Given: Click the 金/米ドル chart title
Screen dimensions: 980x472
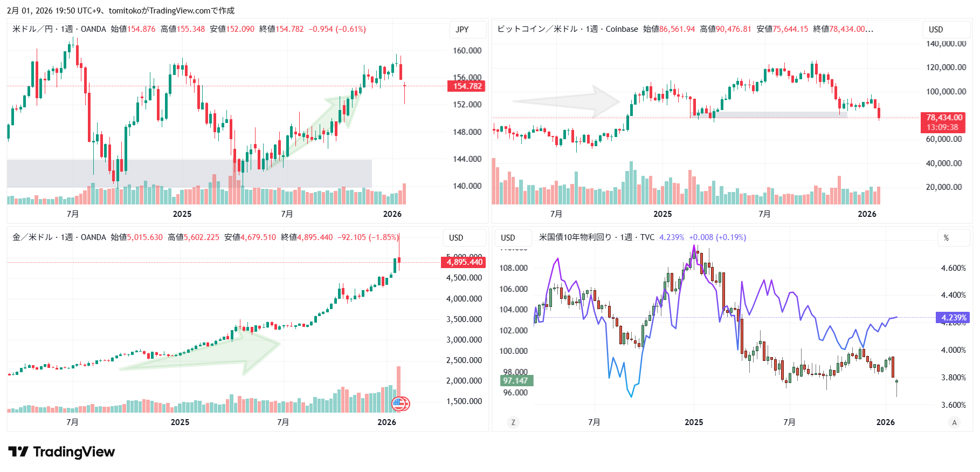Looking at the screenshot, I should pyautogui.click(x=32, y=237).
